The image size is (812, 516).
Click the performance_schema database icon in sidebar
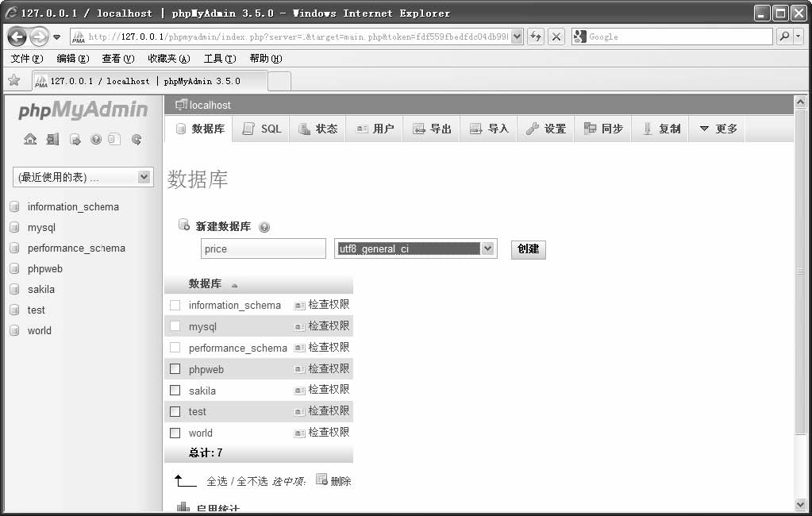point(14,248)
